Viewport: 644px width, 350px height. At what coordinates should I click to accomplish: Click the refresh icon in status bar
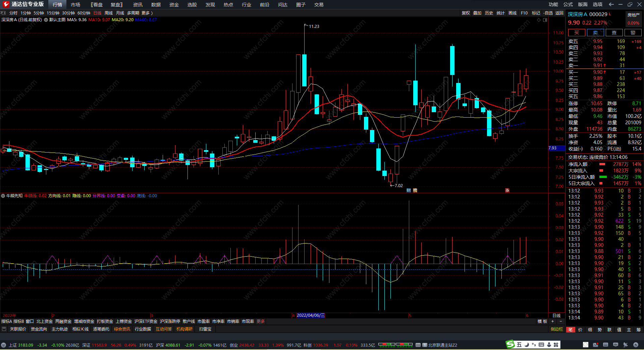[x=585, y=345]
